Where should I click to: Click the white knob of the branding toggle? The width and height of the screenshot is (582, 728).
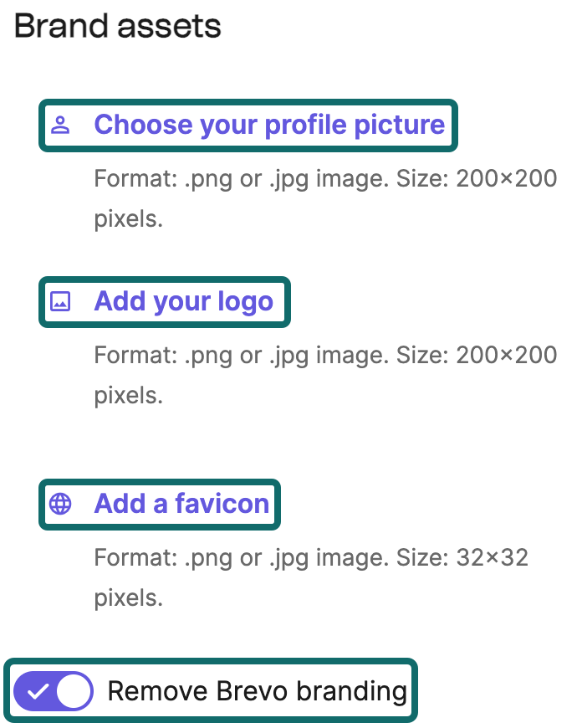(74, 692)
